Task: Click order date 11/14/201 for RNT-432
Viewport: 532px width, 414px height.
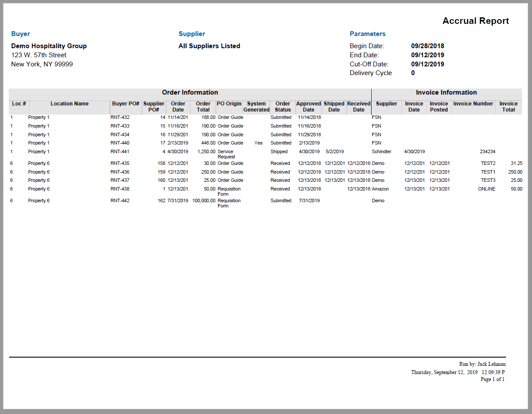Action: (179, 117)
